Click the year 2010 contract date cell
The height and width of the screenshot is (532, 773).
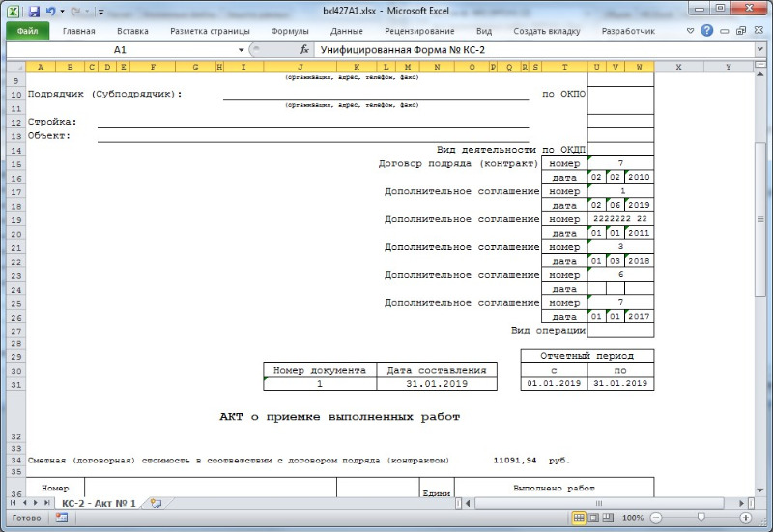pyautogui.click(x=639, y=177)
